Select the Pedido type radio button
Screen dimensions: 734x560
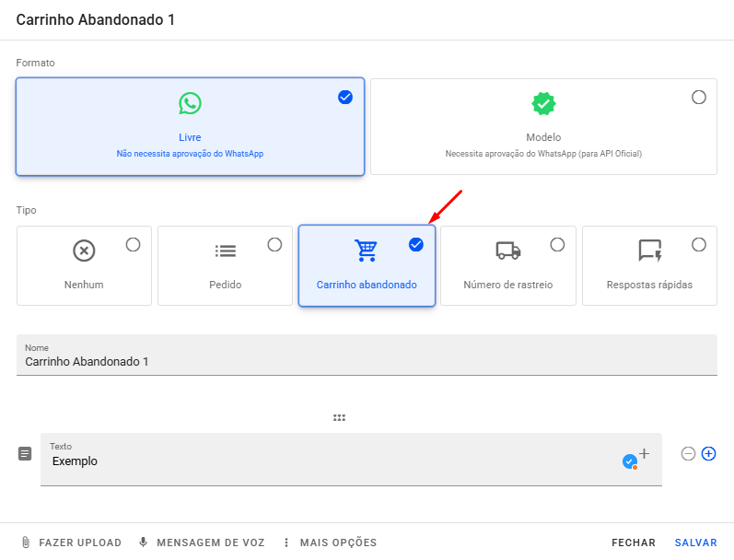point(274,244)
